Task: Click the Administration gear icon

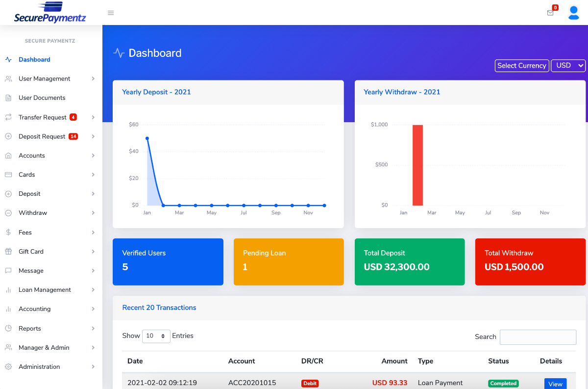Action: [8, 367]
